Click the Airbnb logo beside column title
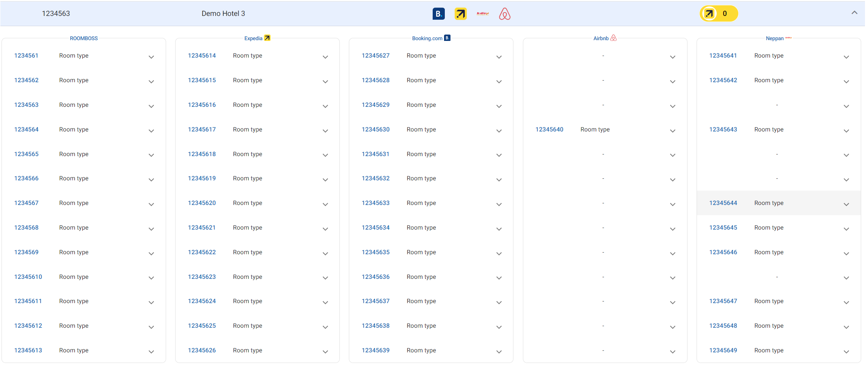This screenshot has width=868, height=366. click(x=614, y=38)
